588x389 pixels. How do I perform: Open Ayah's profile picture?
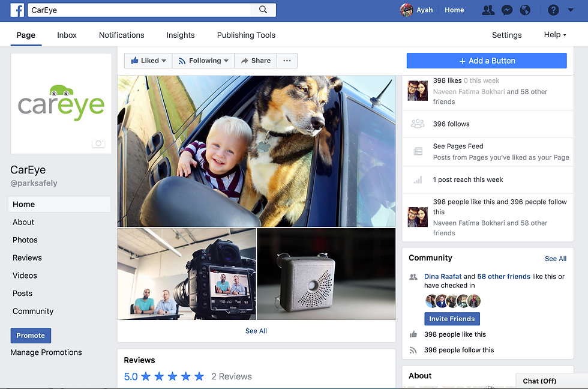click(x=407, y=10)
